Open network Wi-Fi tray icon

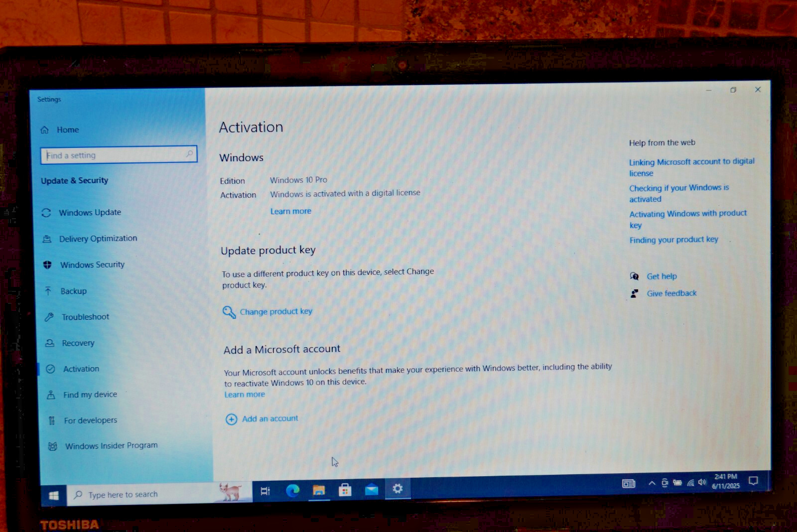point(690,482)
